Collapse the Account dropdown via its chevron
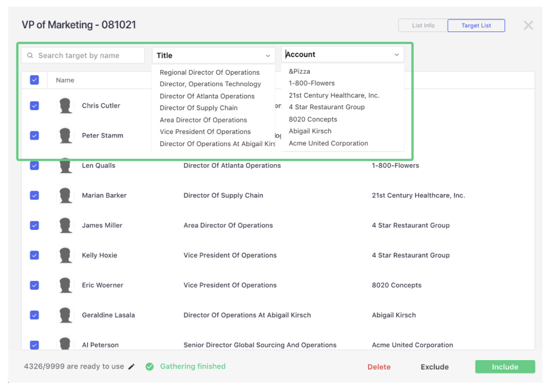This screenshot has height=392, width=548. [x=397, y=55]
